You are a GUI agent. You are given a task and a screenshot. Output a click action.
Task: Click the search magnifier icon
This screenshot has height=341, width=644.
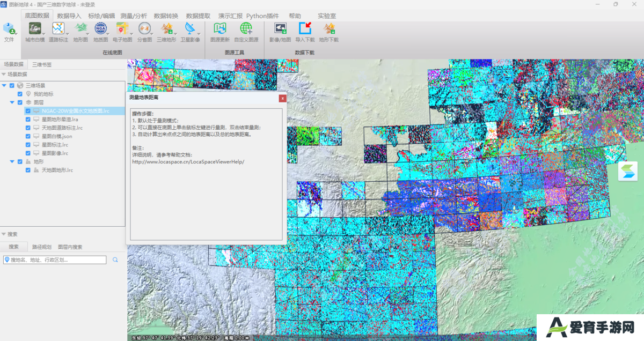115,260
